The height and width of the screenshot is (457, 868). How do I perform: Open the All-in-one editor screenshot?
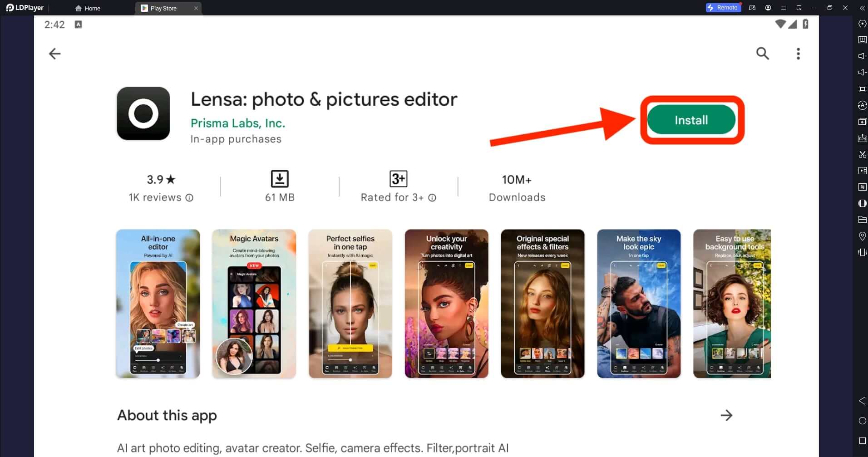158,304
